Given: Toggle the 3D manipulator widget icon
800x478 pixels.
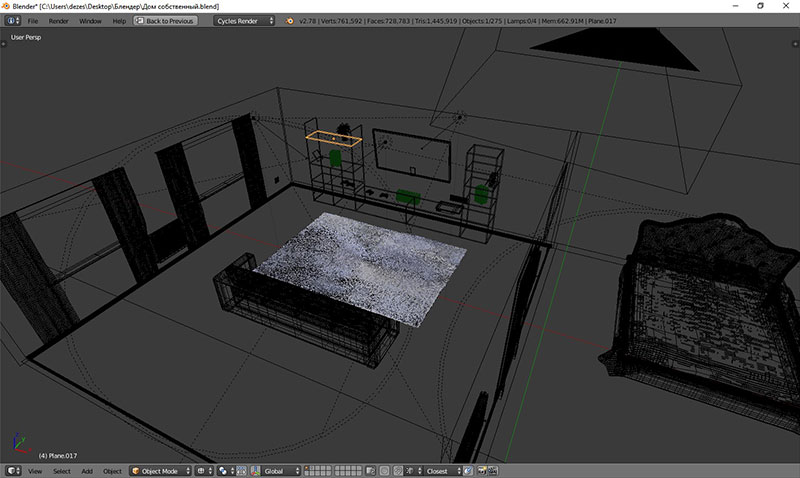Looking at the screenshot, I should pyautogui.click(x=243, y=470).
